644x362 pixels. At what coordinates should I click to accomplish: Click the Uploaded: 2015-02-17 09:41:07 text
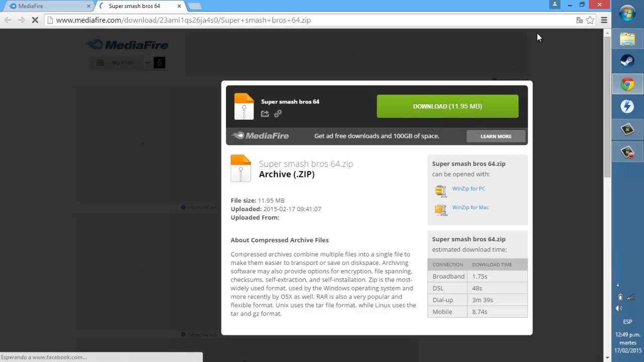[276, 209]
